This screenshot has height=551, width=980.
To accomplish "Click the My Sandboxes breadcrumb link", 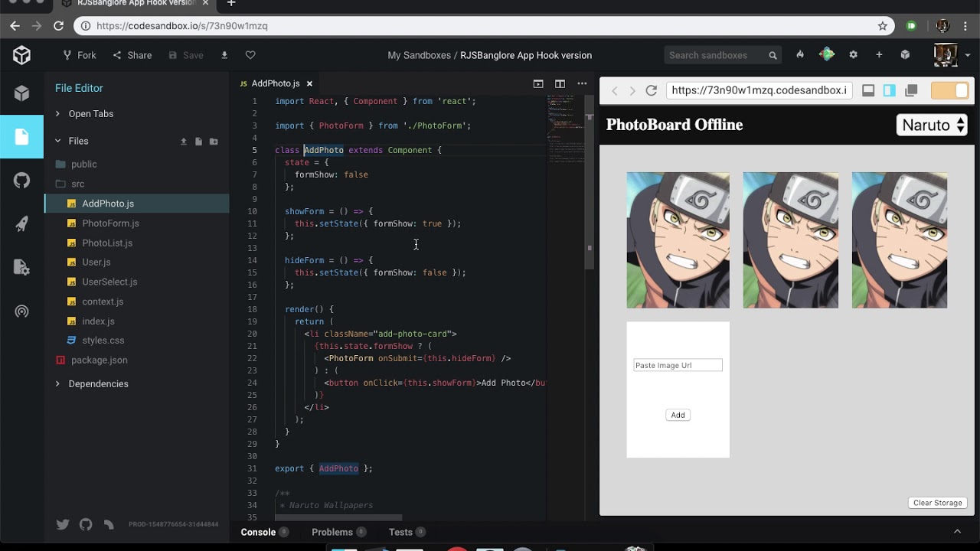I will (x=420, y=55).
